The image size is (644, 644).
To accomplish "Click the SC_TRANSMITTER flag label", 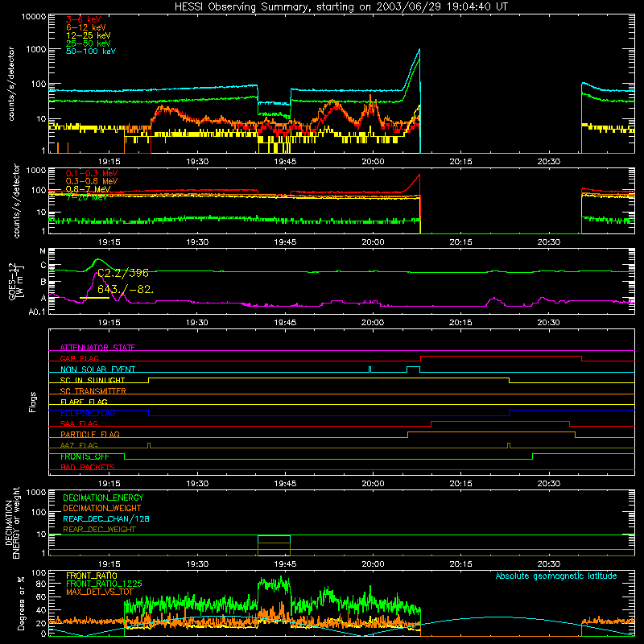I will (93, 391).
